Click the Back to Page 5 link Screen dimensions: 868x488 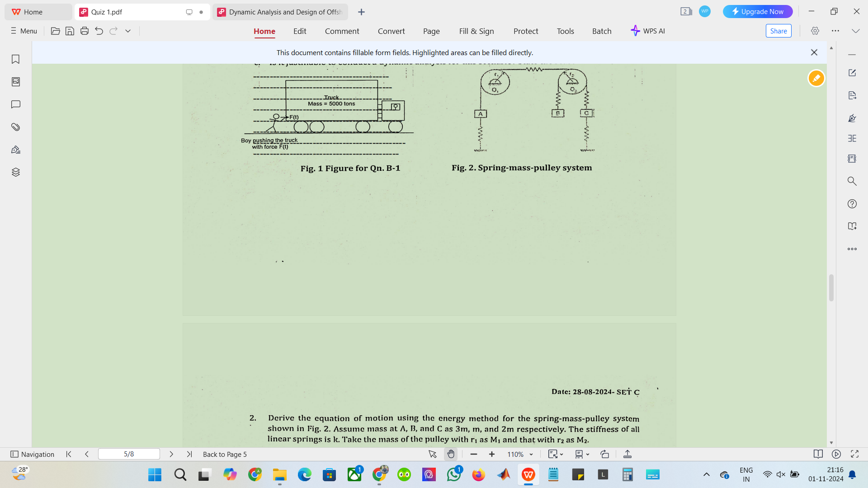225,454
